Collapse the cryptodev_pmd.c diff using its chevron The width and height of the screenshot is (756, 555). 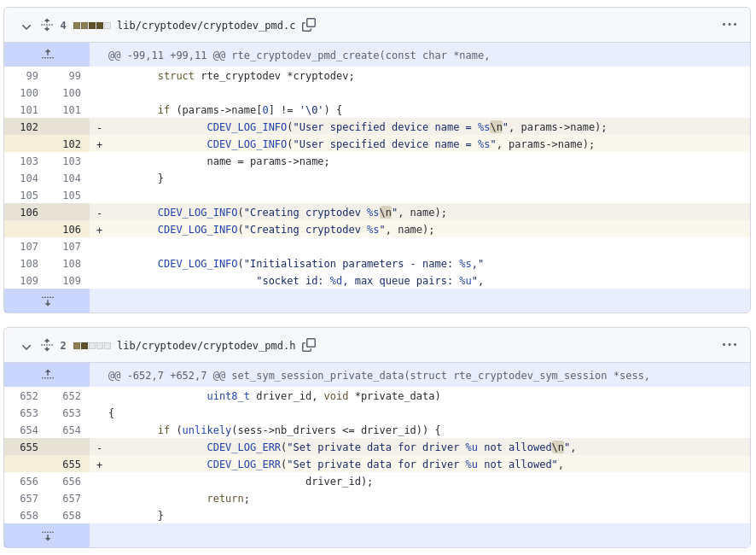pyautogui.click(x=26, y=26)
